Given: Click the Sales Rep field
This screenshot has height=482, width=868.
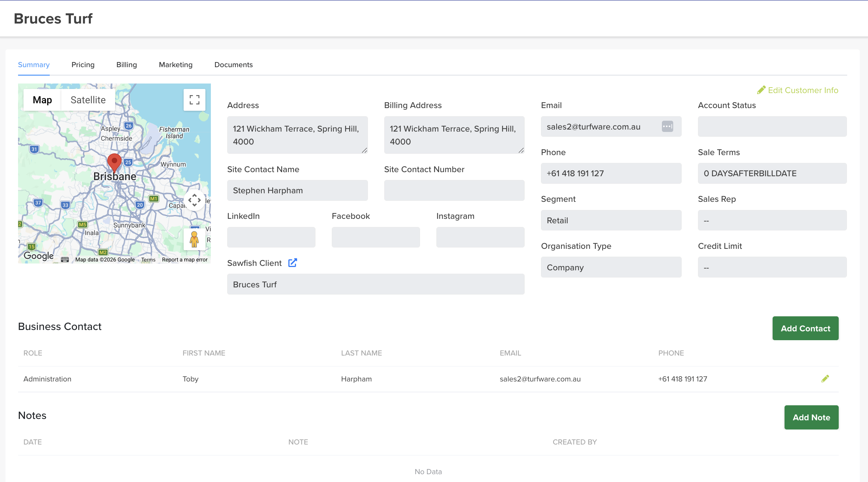Looking at the screenshot, I should 772,220.
